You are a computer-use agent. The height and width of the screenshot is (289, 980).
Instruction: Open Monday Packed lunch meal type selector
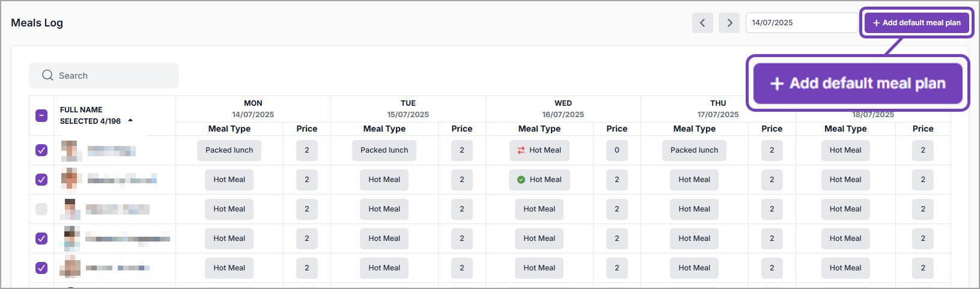[229, 150]
